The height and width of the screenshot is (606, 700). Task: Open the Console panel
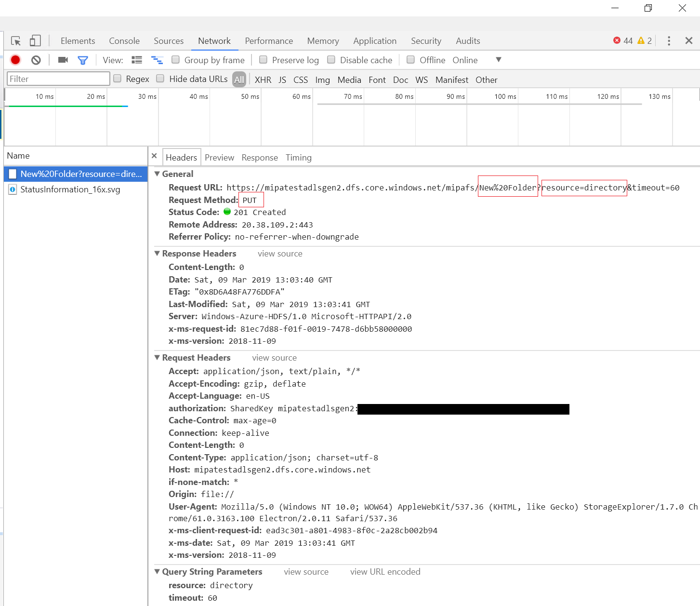click(x=124, y=40)
